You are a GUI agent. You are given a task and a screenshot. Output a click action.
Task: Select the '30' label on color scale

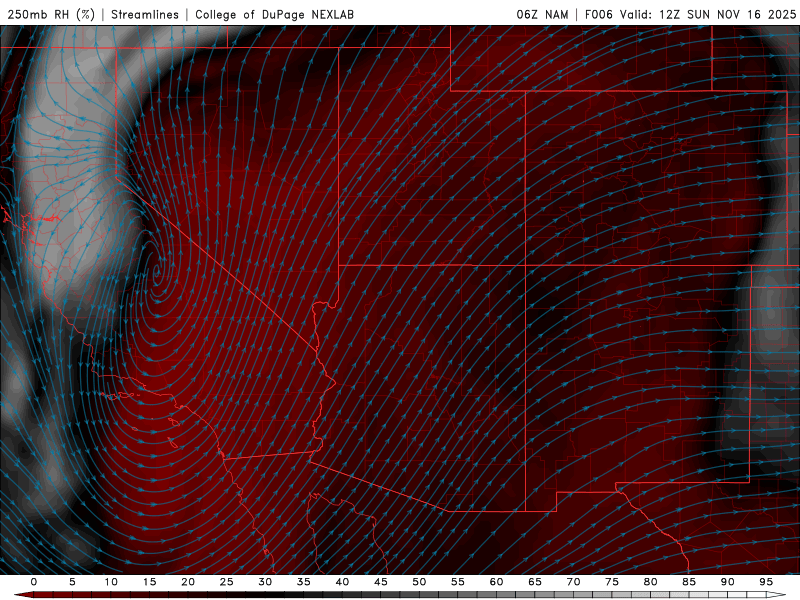[x=265, y=582]
